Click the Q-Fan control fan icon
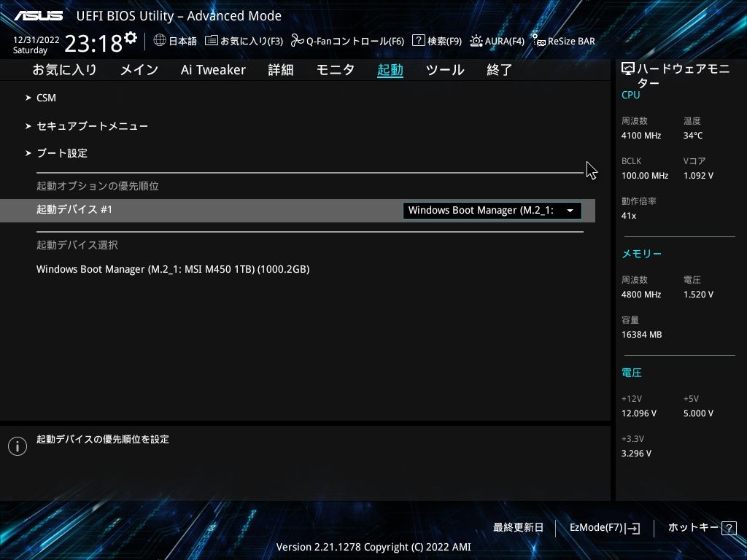 tap(298, 41)
